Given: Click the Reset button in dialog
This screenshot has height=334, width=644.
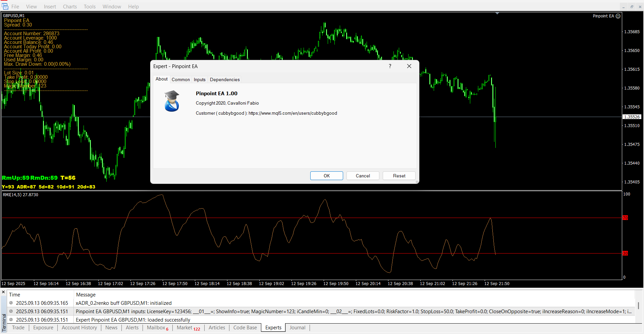Looking at the screenshot, I should pyautogui.click(x=399, y=176).
